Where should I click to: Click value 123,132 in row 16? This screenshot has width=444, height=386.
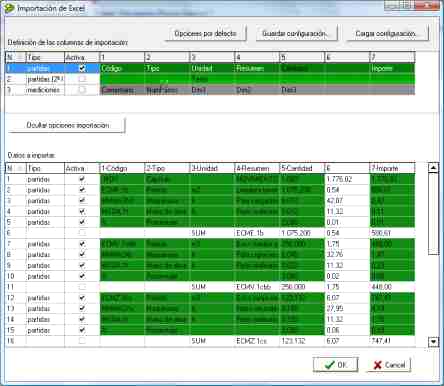point(302,341)
